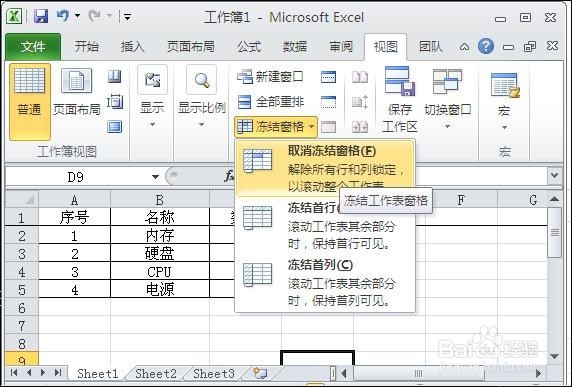Click 保存工作区 save workspace button
572x387 pixels.
(400, 99)
